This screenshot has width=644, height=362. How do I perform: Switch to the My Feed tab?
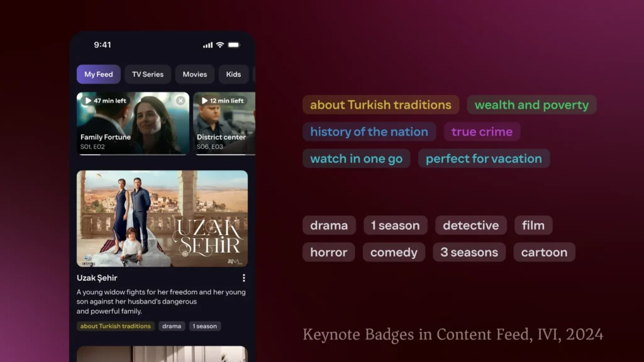(99, 74)
